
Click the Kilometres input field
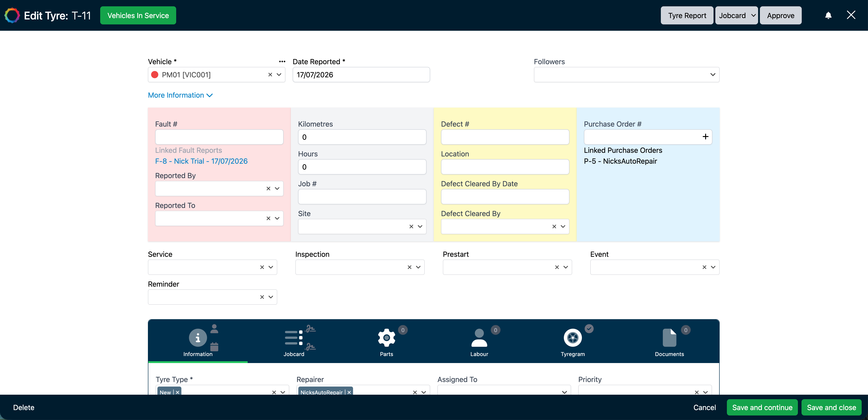pos(362,137)
